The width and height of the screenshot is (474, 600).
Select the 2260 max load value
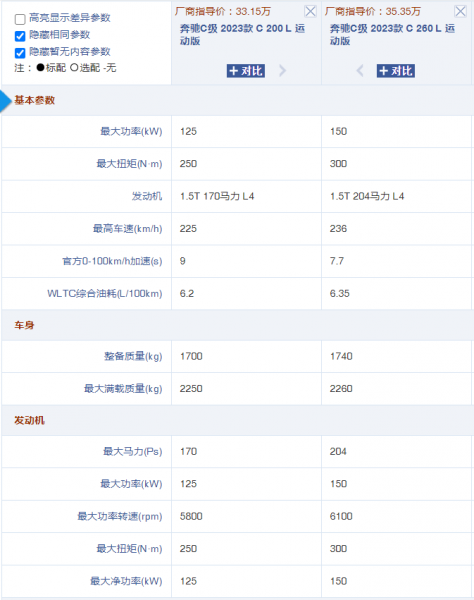pos(341,389)
